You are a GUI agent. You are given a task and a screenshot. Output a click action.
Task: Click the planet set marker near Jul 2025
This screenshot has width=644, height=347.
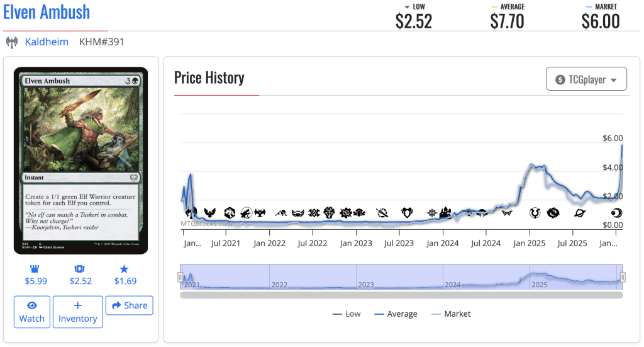pyautogui.click(x=580, y=213)
